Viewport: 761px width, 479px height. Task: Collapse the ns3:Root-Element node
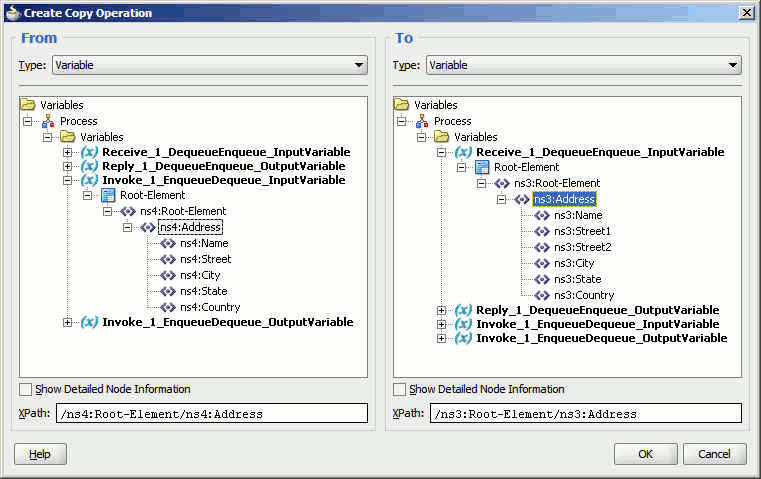pyautogui.click(x=481, y=183)
